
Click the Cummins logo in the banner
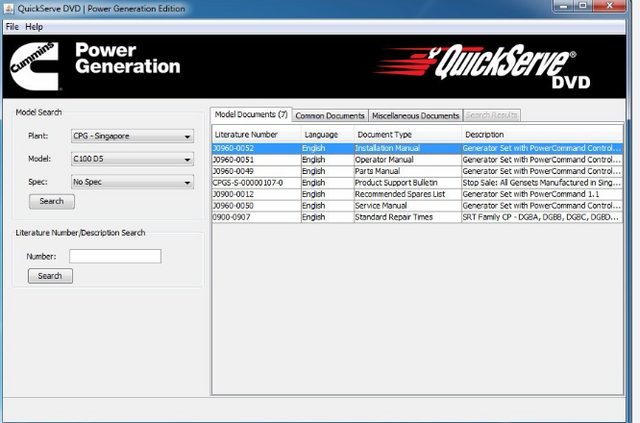click(x=35, y=65)
